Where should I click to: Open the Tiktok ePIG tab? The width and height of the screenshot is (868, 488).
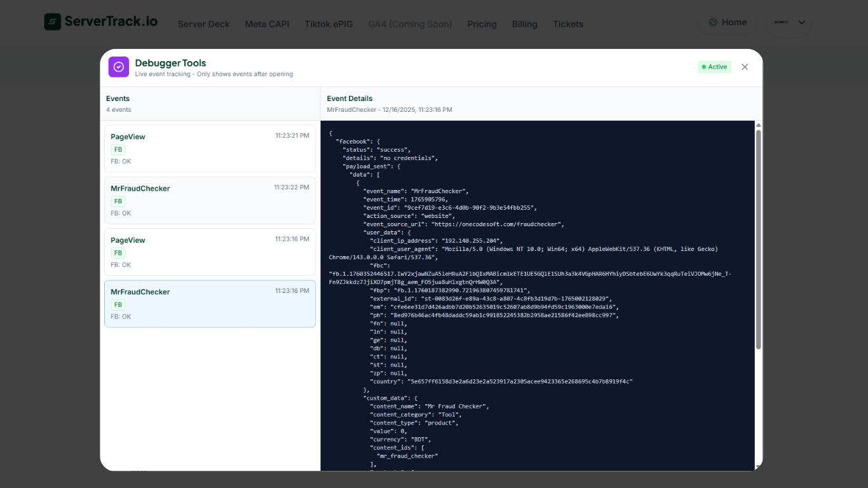pyautogui.click(x=329, y=24)
